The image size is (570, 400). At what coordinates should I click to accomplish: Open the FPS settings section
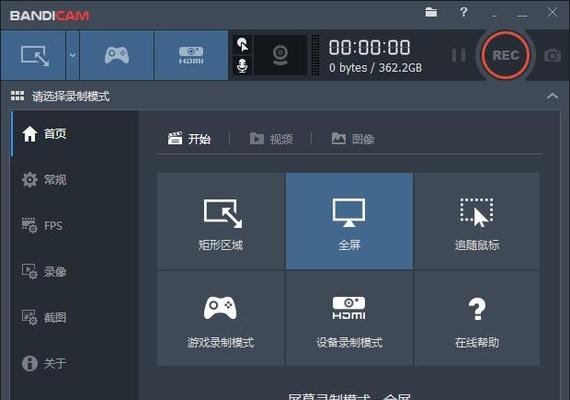point(75,225)
